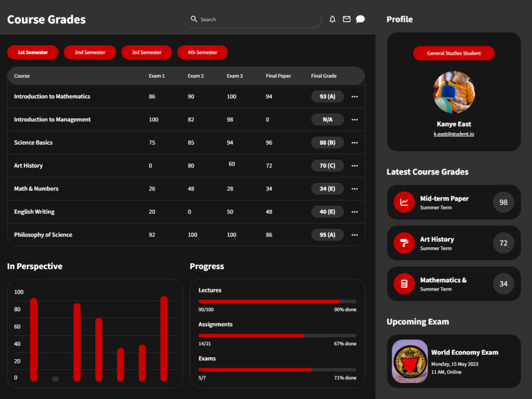Click Kanye East profile picture
Viewport: 532px width, 399px height.
point(454,92)
